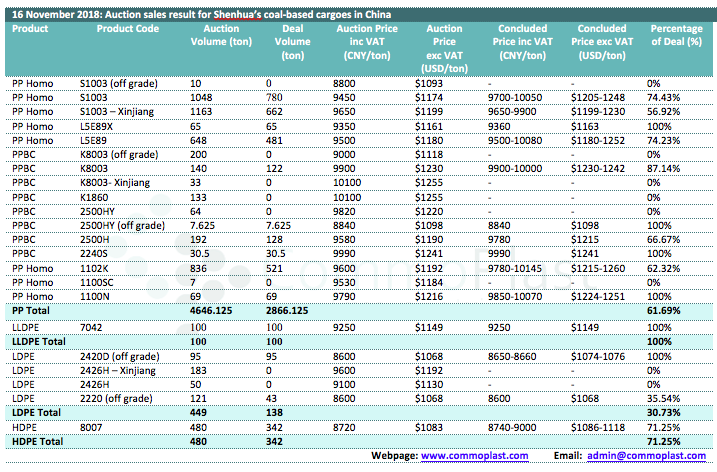
Task: Select the 7042 LLDPE product code
Action: coord(91,327)
